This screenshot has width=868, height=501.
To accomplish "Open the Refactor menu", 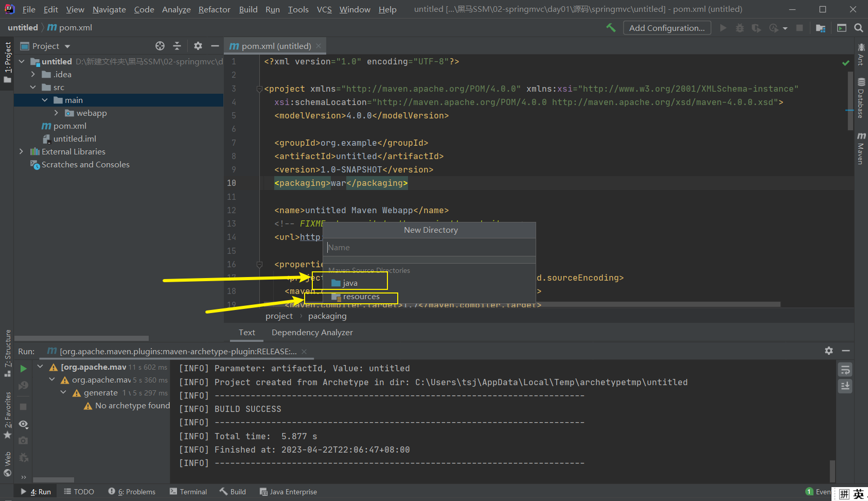I will [x=214, y=9].
